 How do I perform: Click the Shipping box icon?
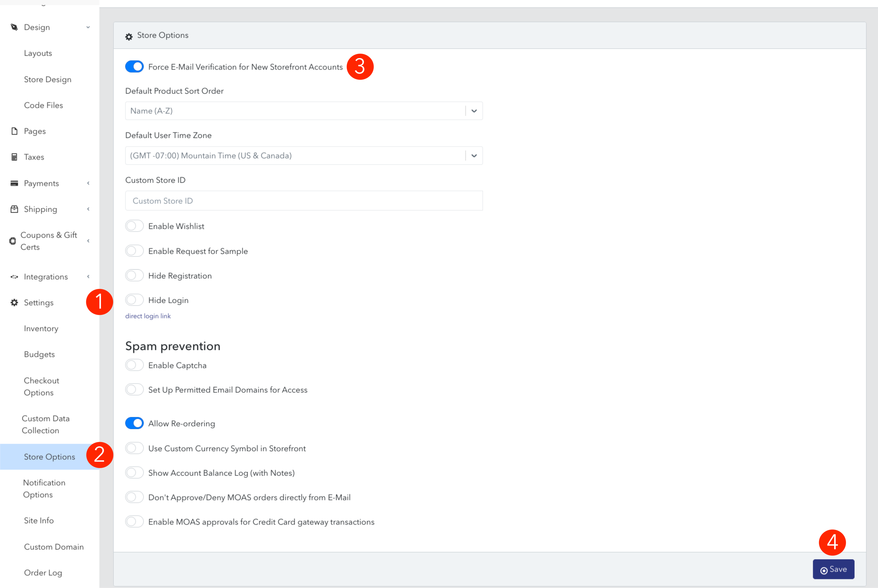pyautogui.click(x=14, y=209)
